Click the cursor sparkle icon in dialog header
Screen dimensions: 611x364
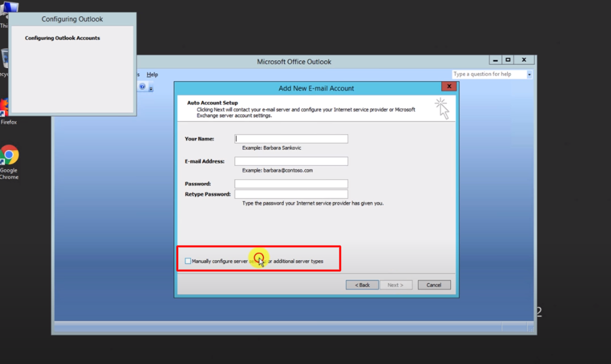tap(442, 108)
